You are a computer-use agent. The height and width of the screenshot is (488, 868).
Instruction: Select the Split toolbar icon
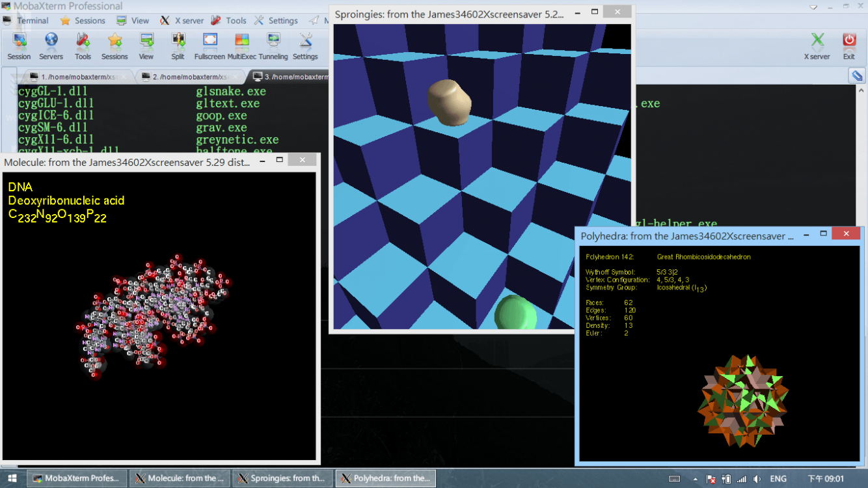(x=178, y=46)
